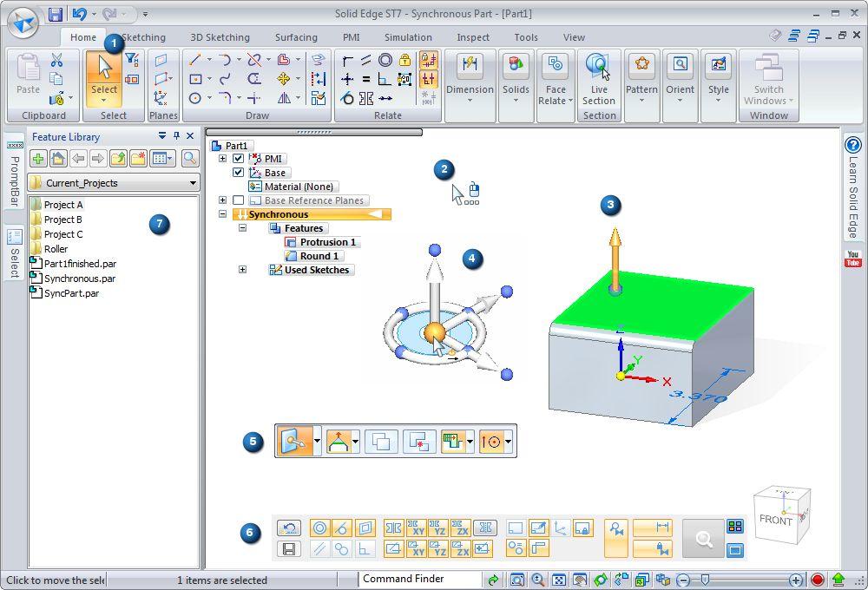The width and height of the screenshot is (868, 590).
Task: Apply the Lock relationship padlock icon
Action: (x=404, y=60)
